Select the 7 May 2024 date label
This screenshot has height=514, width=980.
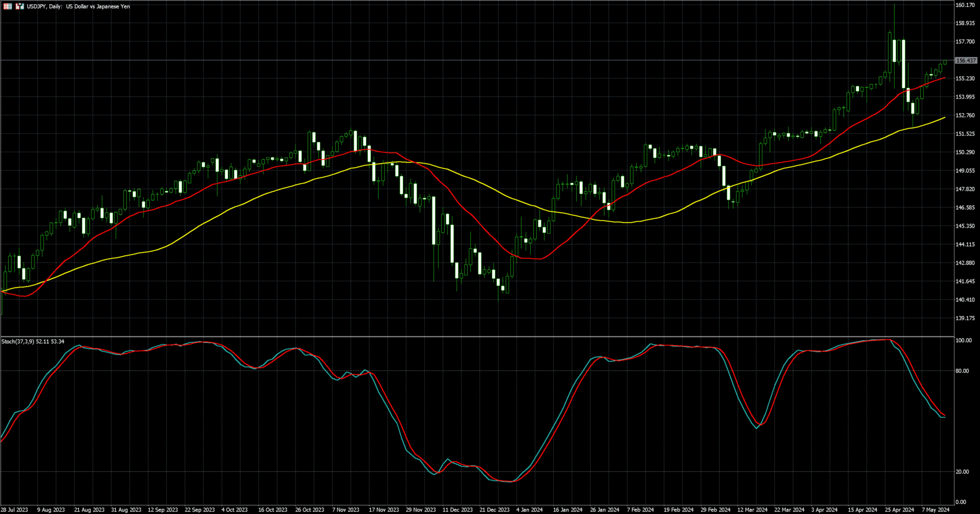[935, 510]
